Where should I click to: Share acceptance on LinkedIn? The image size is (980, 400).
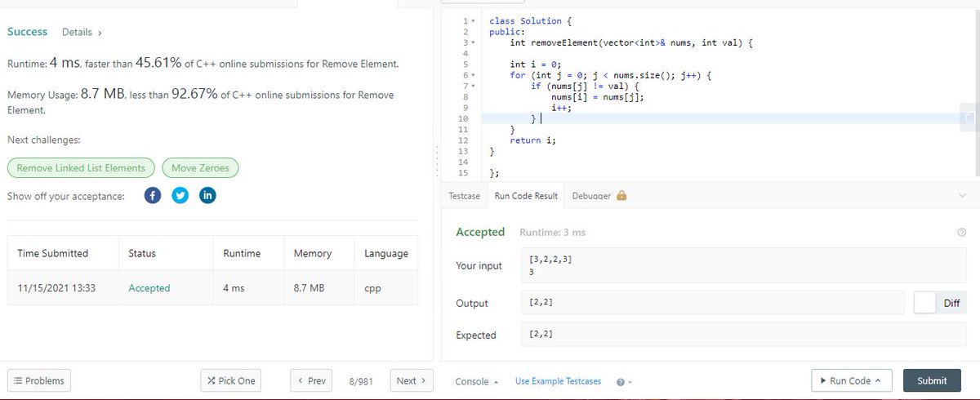coord(207,196)
